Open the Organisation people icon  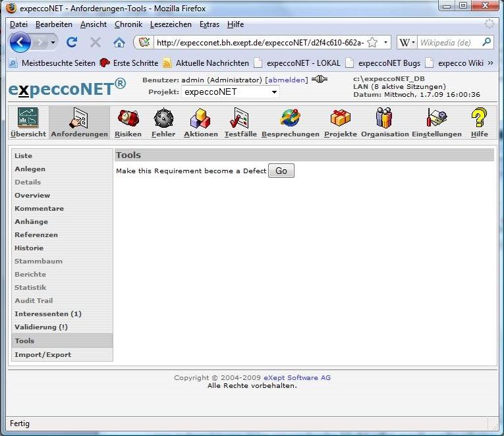384,119
